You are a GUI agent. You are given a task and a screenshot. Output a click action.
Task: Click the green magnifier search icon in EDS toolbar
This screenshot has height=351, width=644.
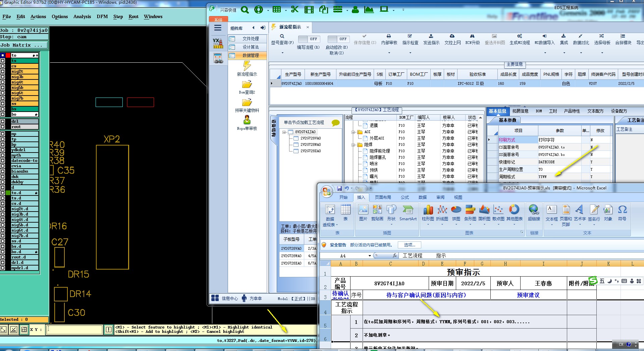point(245,10)
